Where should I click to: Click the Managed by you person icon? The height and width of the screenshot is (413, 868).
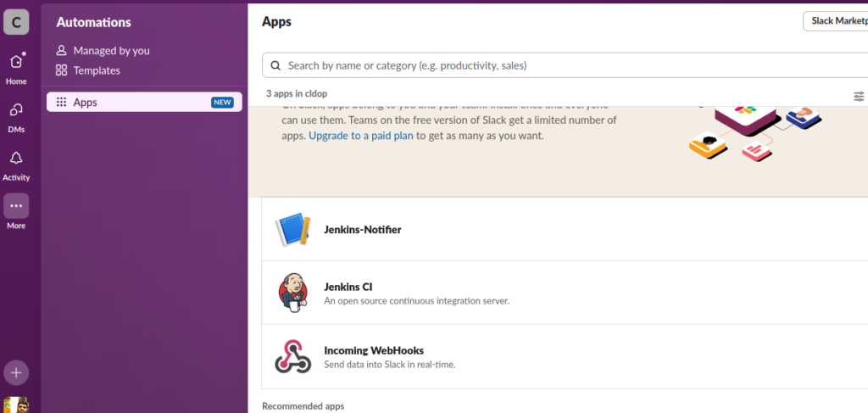click(x=61, y=50)
